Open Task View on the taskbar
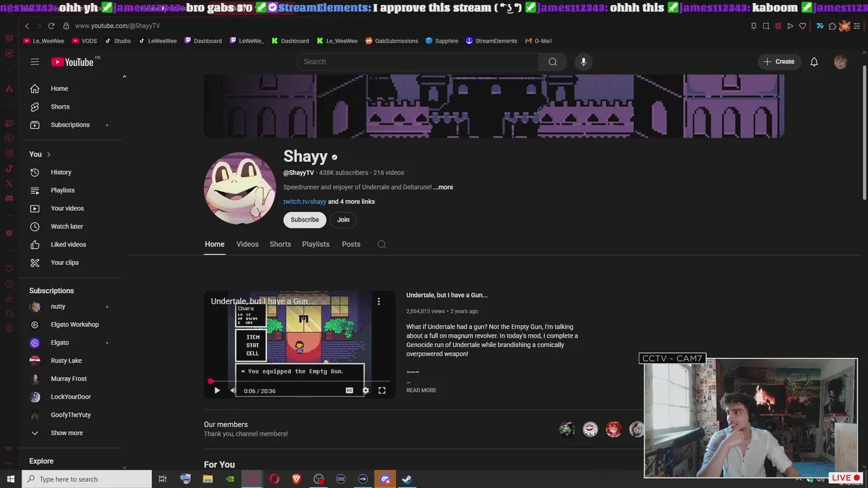 [163, 479]
